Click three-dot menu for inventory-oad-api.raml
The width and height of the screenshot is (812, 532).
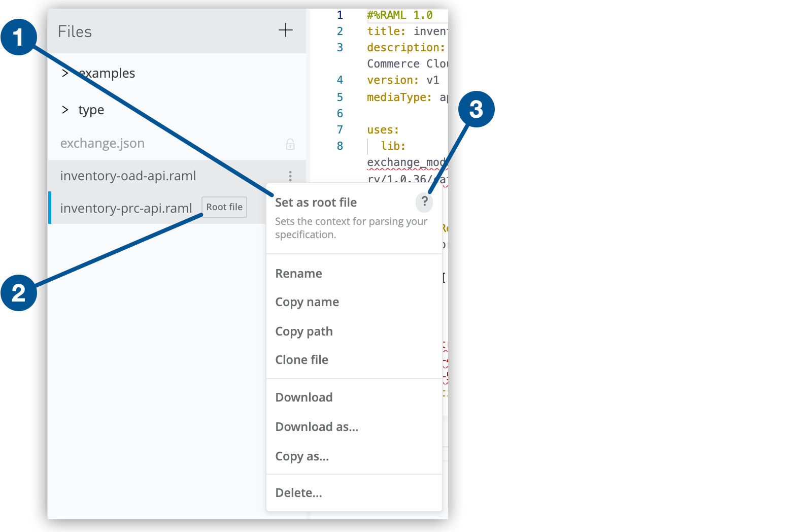coord(290,176)
